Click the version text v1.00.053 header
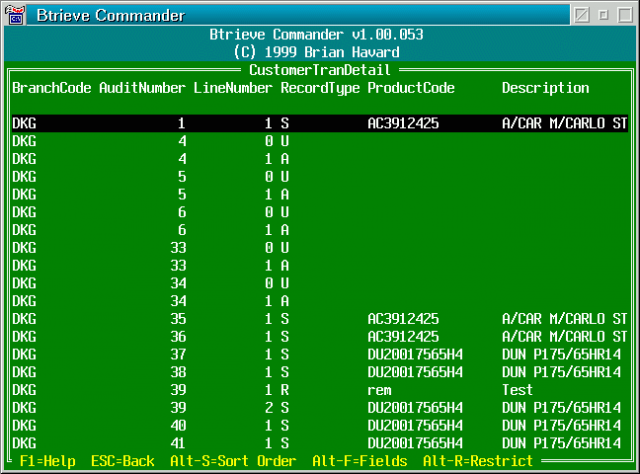 tap(387, 34)
